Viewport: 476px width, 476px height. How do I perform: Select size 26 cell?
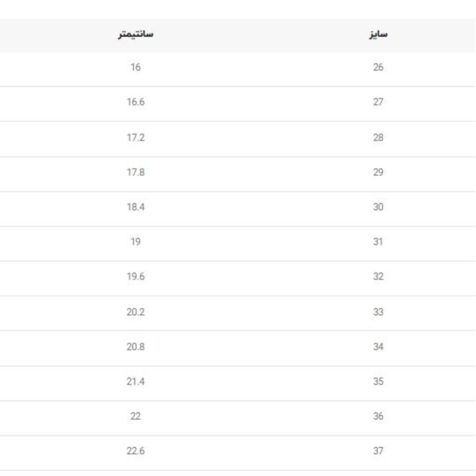pyautogui.click(x=378, y=67)
